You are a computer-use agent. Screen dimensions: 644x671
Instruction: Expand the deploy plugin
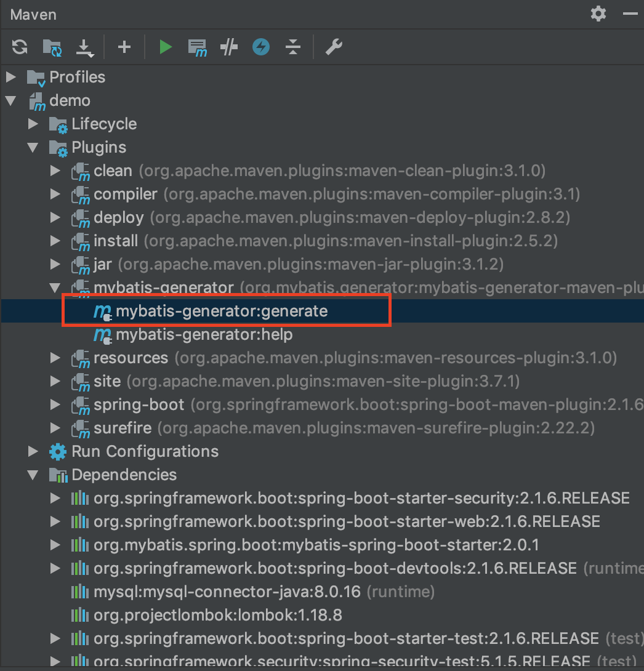pyautogui.click(x=55, y=217)
